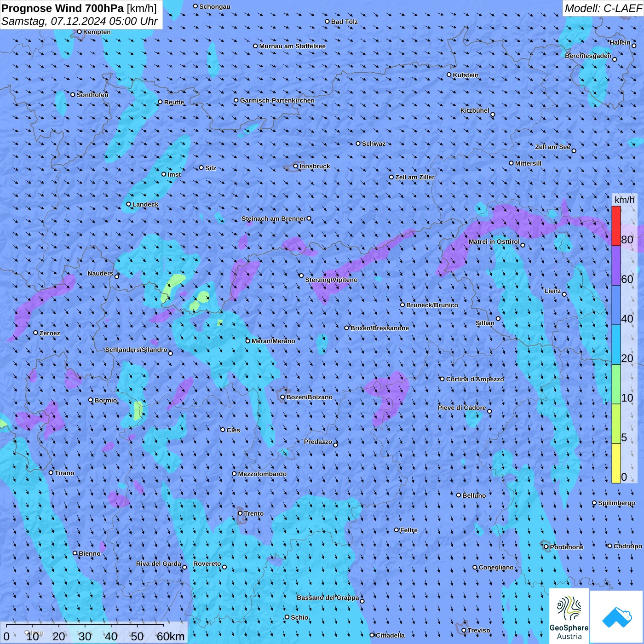Select the Mezzolombardo label

click(x=262, y=474)
